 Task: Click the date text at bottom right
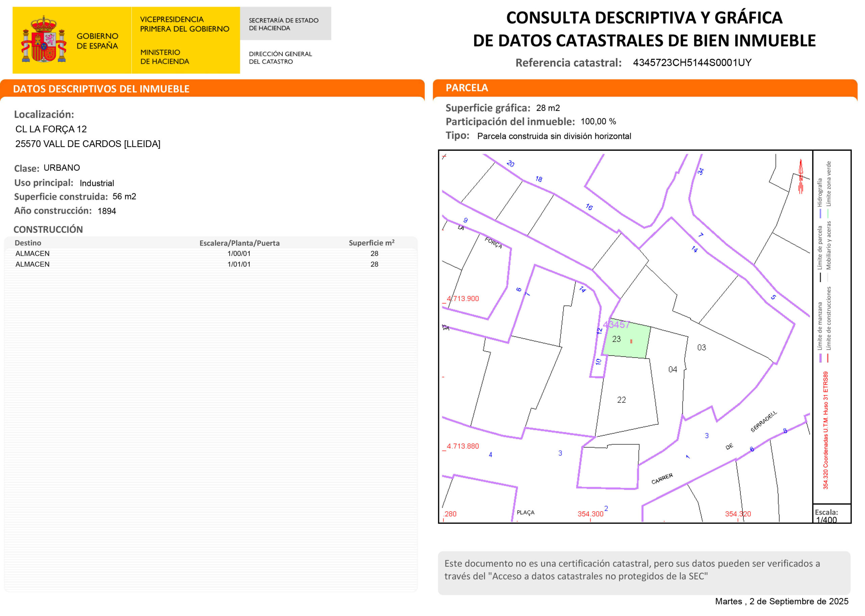(x=781, y=601)
